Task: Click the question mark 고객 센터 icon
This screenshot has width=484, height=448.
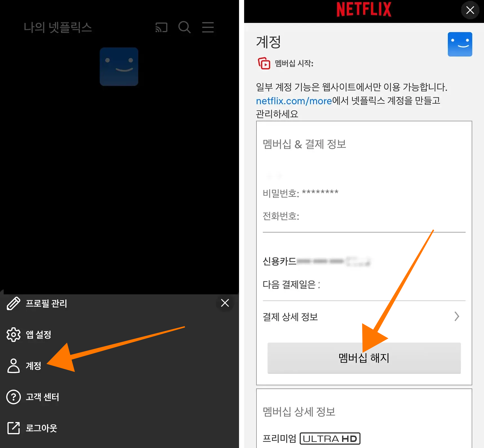Action: 14,397
